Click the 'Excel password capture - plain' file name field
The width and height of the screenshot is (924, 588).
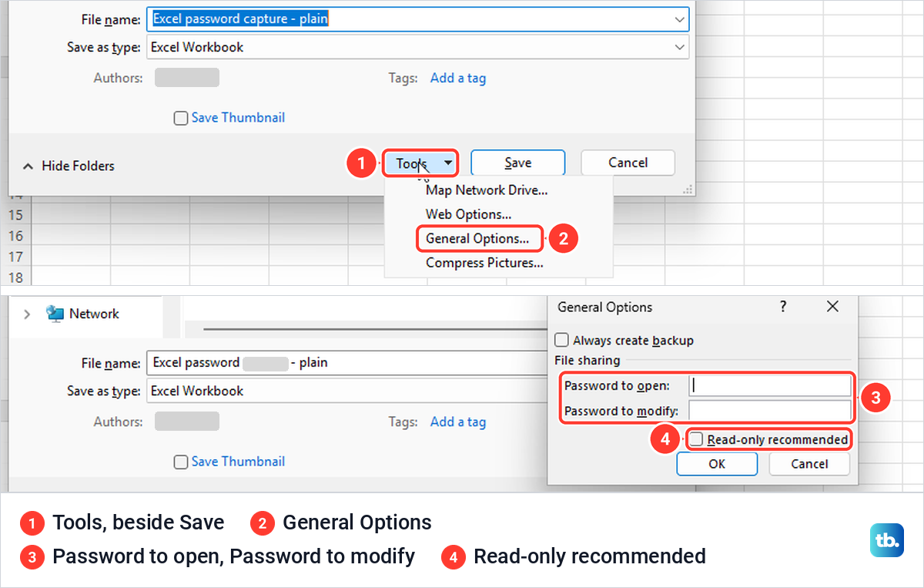(417, 19)
